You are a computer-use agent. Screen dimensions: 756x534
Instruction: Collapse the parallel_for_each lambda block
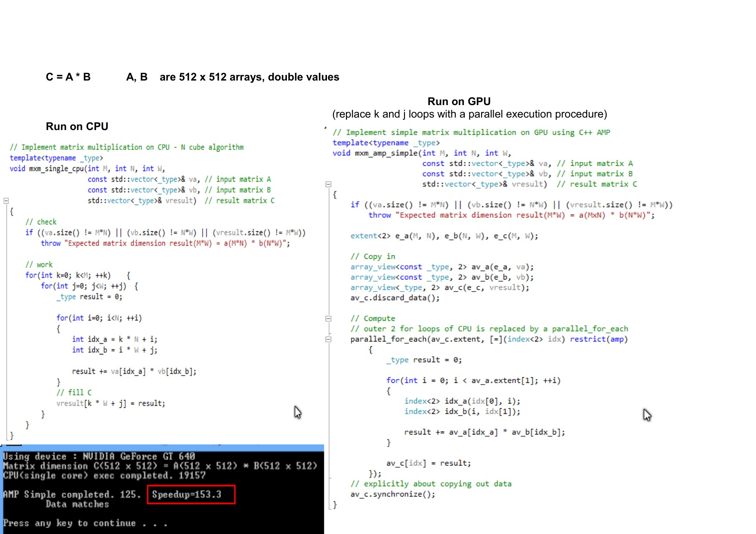tap(328, 339)
